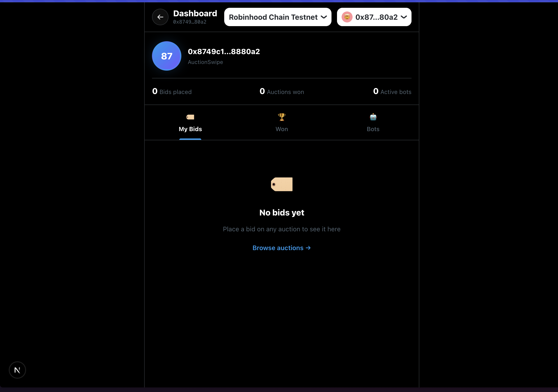This screenshot has height=392, width=558.
Task: Click the robot icon above Bots
Action: pos(373,117)
